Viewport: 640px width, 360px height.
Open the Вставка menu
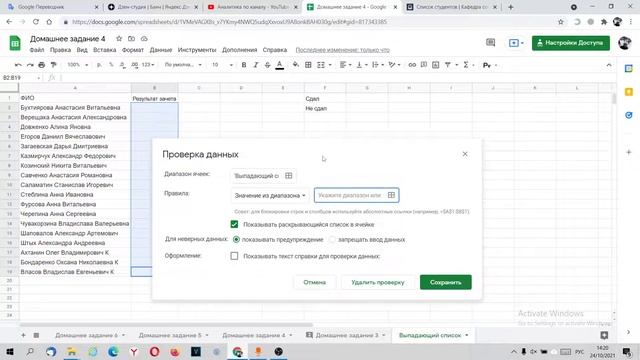[x=104, y=50]
